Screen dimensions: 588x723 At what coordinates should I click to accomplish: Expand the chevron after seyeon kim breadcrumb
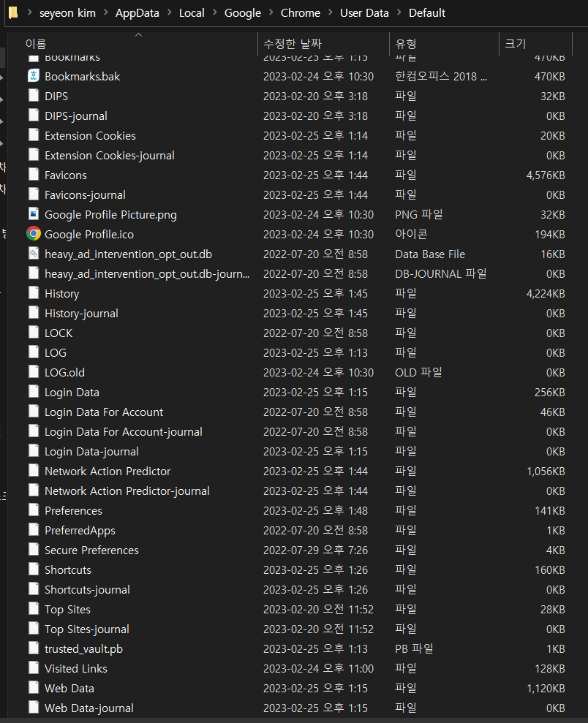[106, 13]
